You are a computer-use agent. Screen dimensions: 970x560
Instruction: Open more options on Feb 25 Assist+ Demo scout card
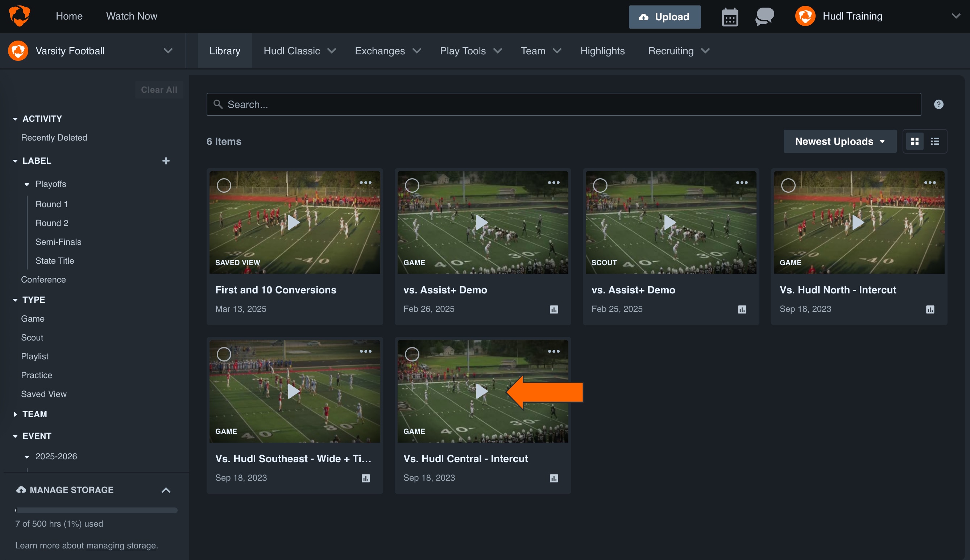(x=742, y=183)
